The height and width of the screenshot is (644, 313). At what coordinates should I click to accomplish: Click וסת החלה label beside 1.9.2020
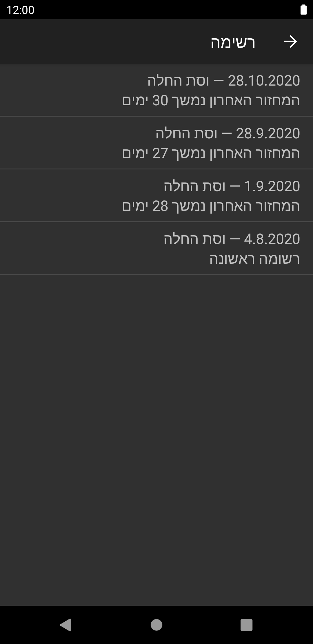coord(194,186)
